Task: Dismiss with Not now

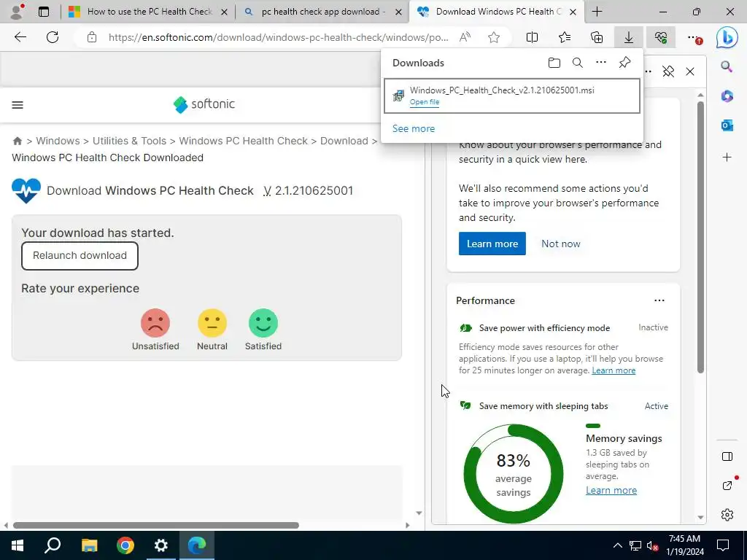Action: [x=561, y=244]
